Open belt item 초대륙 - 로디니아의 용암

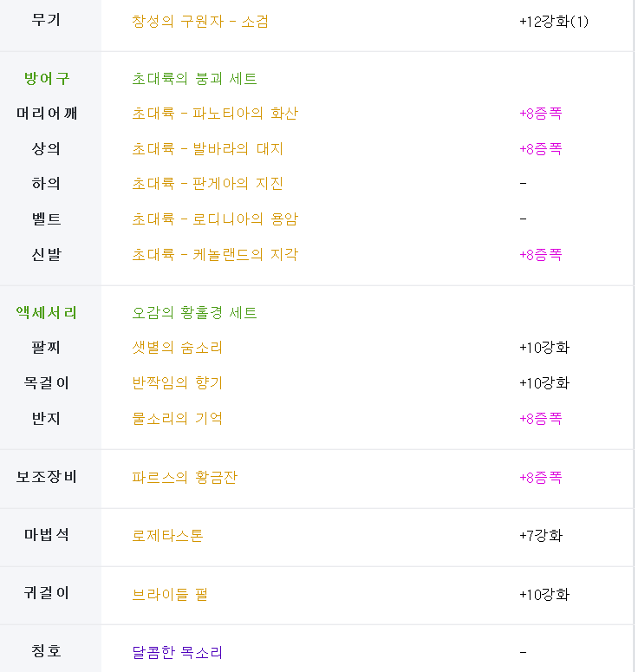pyautogui.click(x=215, y=219)
